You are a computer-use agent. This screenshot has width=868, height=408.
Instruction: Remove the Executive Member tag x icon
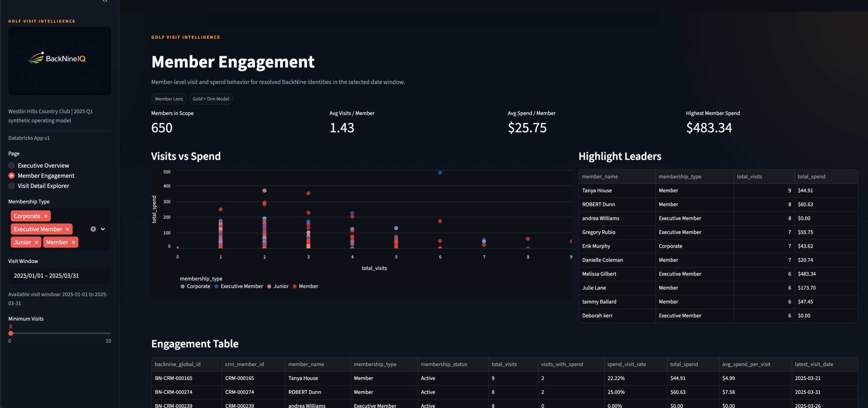(x=67, y=229)
